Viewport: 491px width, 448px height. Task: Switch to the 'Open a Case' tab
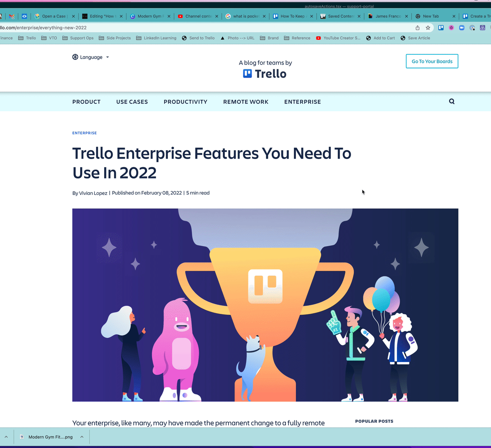(x=54, y=16)
